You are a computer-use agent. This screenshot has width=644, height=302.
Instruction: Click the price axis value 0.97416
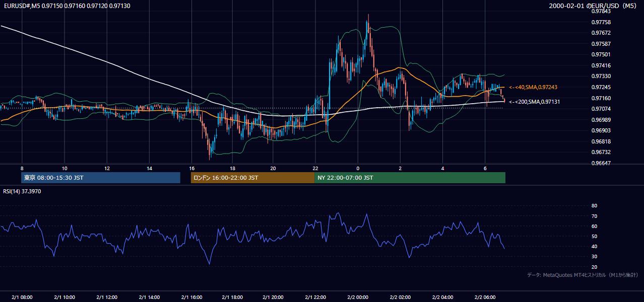[601, 65]
